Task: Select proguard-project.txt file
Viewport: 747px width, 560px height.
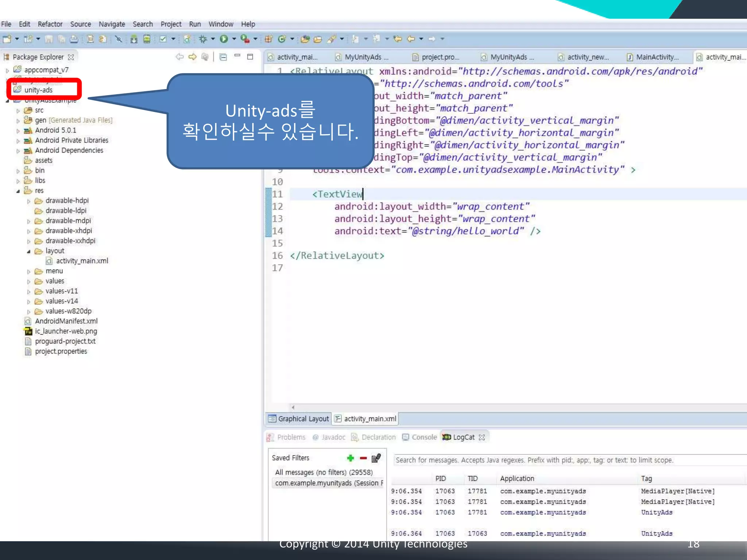Action: click(x=60, y=341)
